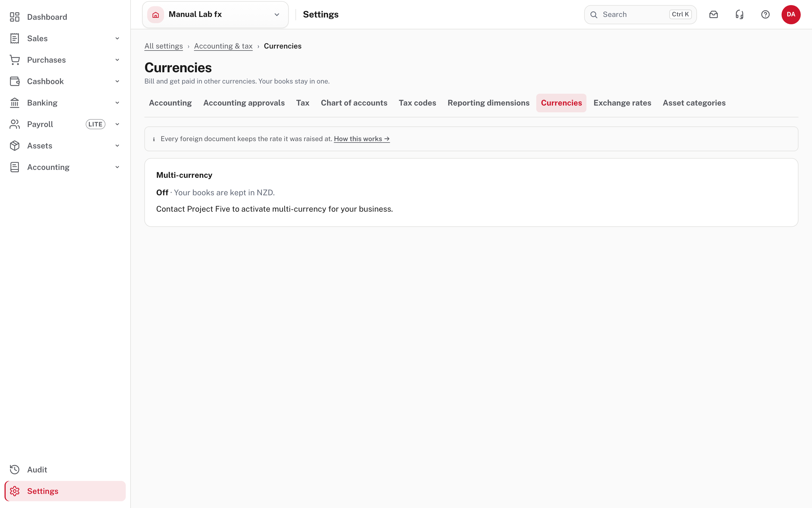Click the Accounting ledger icon

tap(14, 167)
